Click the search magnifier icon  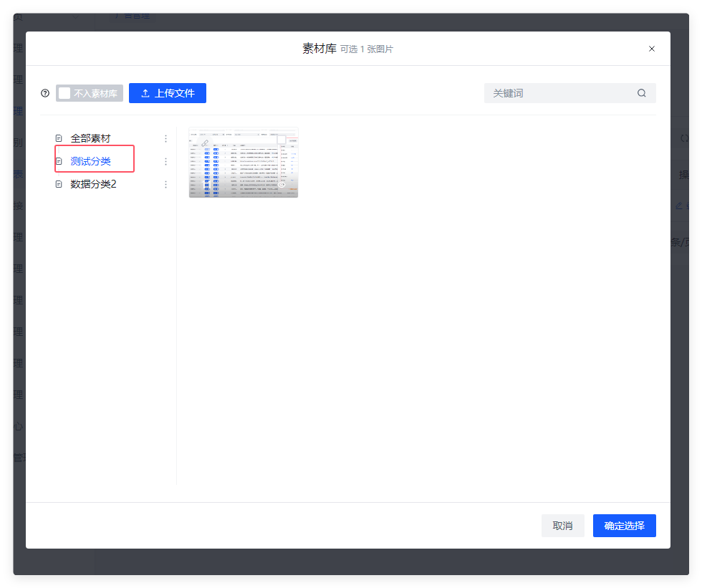click(642, 93)
